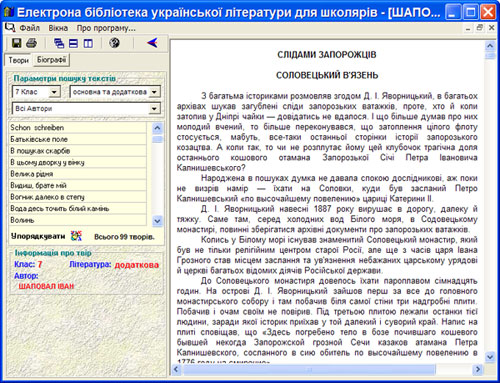Switch to the Біографії tab

[x=51, y=60]
